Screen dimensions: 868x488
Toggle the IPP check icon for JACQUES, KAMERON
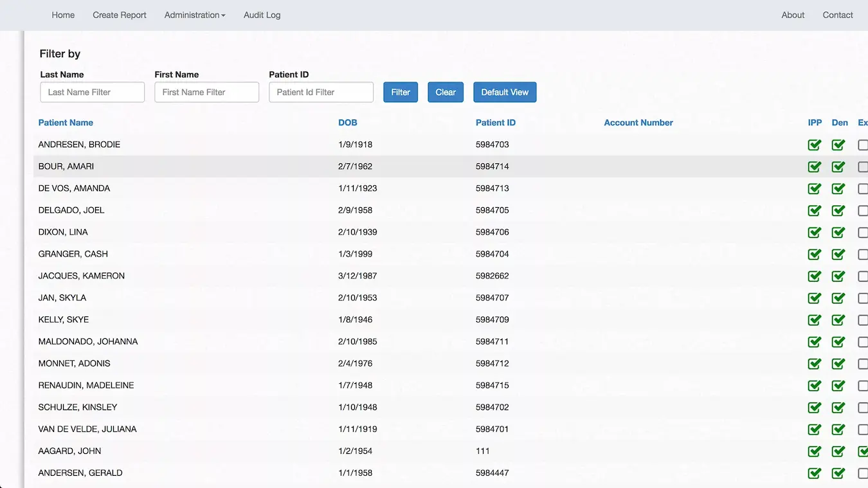[x=814, y=276]
